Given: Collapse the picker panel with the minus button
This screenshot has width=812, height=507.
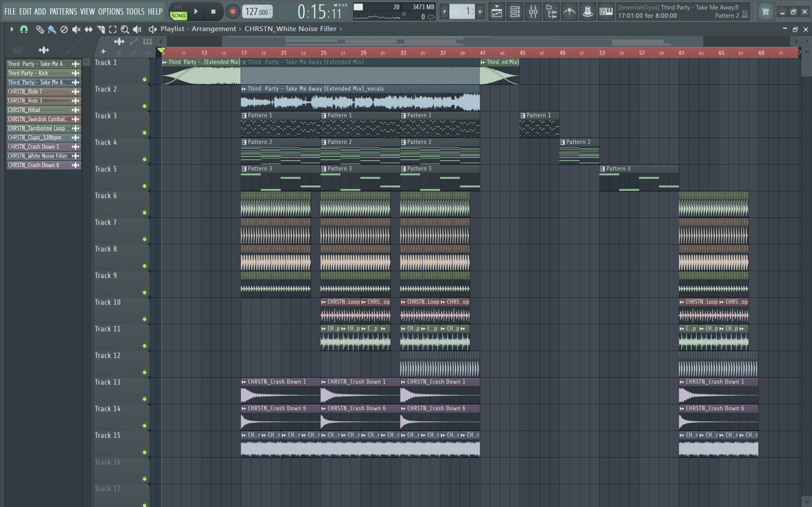Looking at the screenshot, I should pos(87,63).
